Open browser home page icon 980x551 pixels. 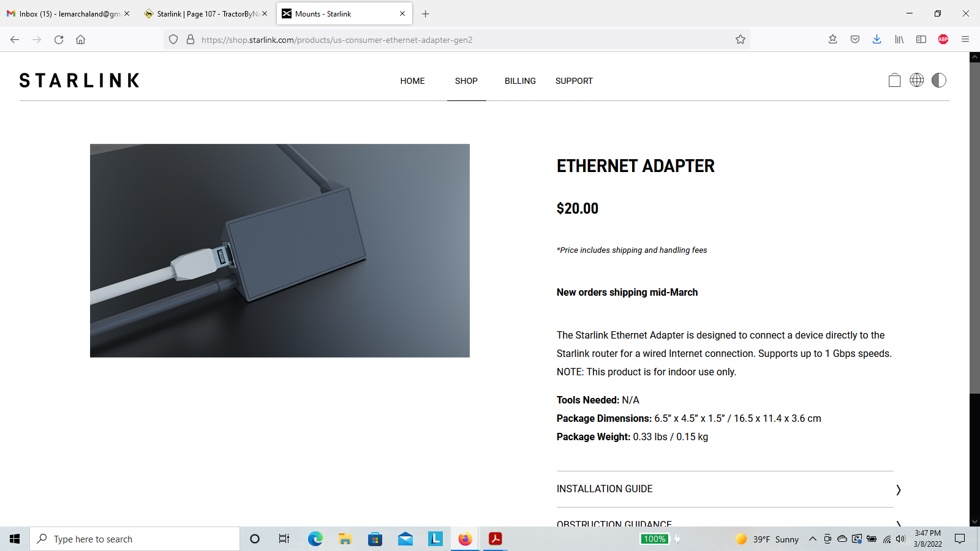pyautogui.click(x=80, y=40)
